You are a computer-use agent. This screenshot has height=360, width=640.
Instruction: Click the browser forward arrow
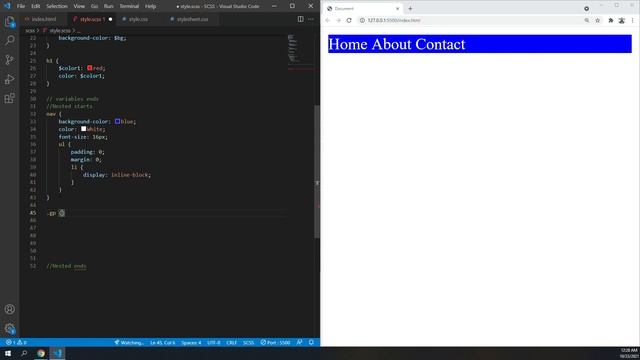(338, 20)
